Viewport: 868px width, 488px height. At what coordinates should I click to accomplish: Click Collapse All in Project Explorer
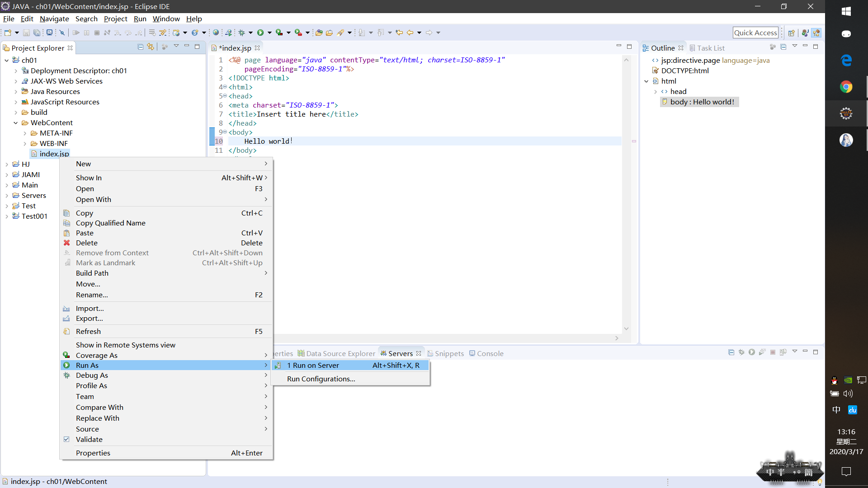[141, 47]
